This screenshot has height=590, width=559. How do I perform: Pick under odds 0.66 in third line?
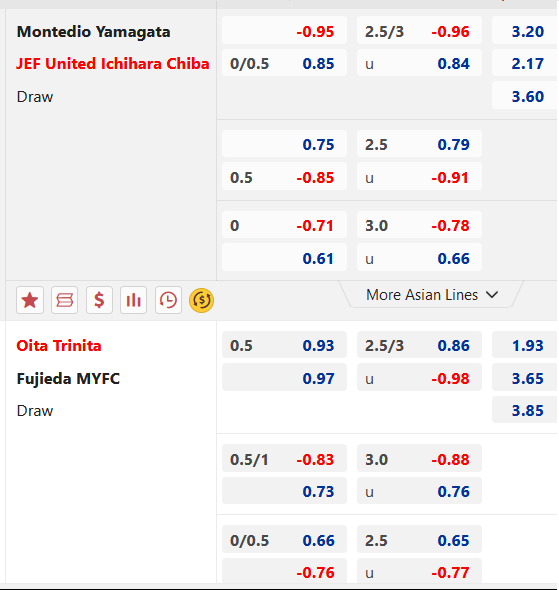coord(419,257)
